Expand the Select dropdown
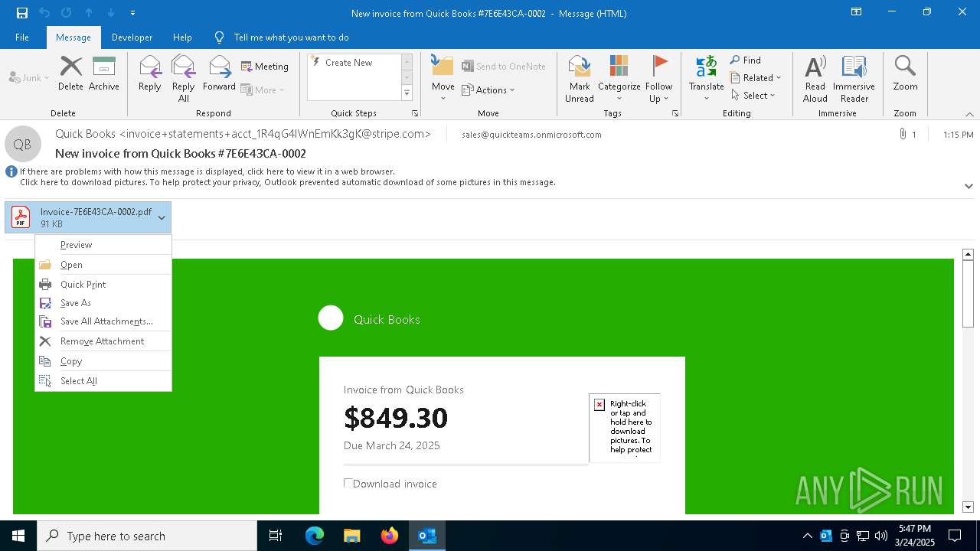This screenshot has height=551, width=980. pos(753,96)
